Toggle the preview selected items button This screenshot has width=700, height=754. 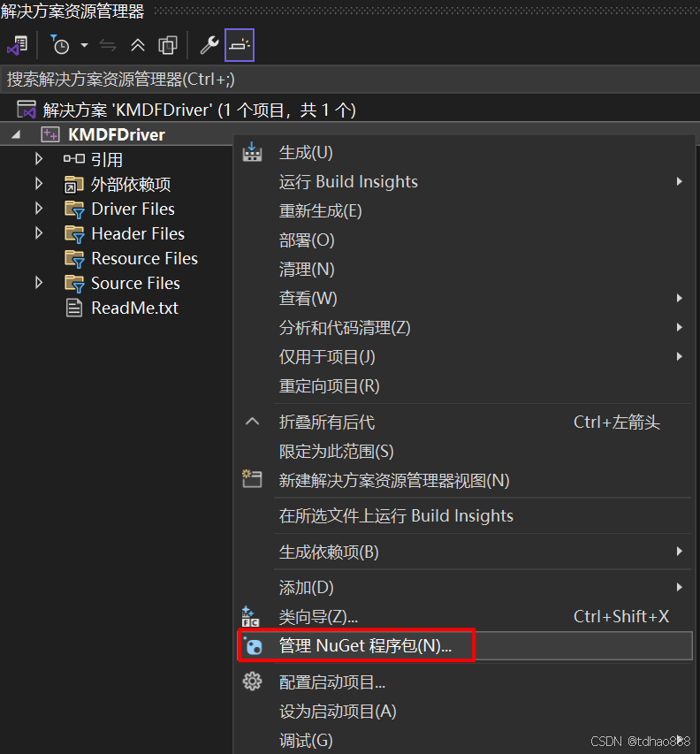tap(240, 45)
